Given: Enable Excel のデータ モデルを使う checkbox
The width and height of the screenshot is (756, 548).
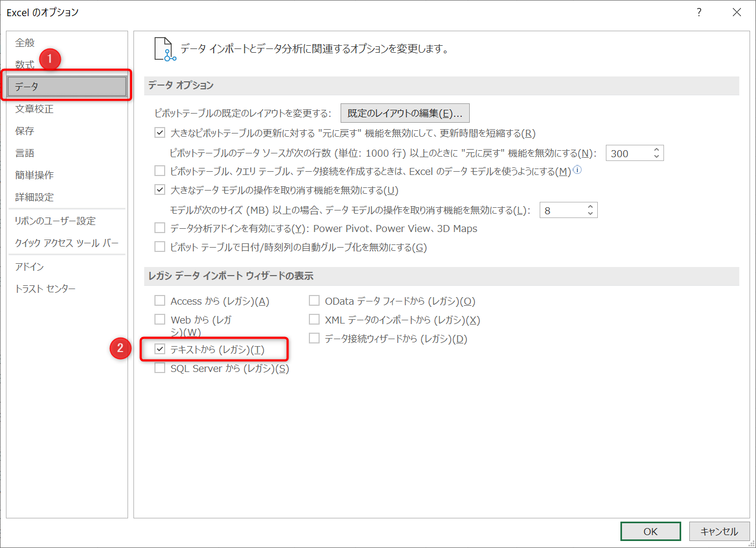Looking at the screenshot, I should 160,171.
